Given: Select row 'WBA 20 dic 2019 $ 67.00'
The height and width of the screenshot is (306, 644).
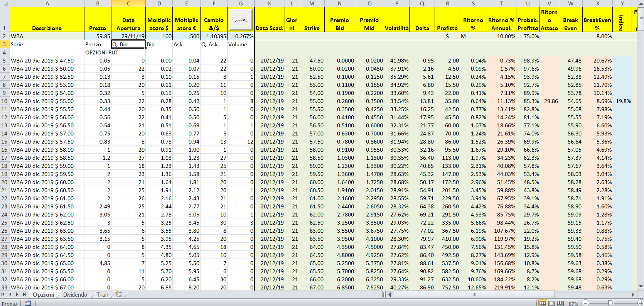Looking at the screenshot, I should 47,287.
